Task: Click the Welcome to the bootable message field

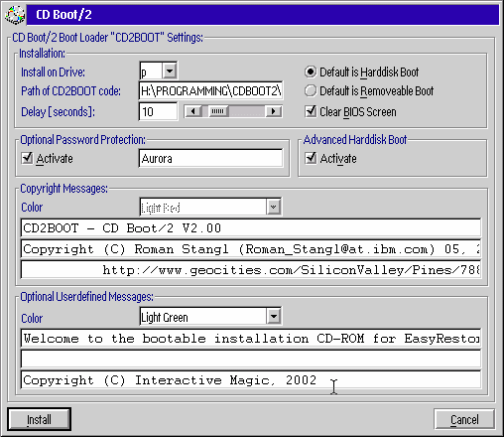Action: (x=251, y=338)
